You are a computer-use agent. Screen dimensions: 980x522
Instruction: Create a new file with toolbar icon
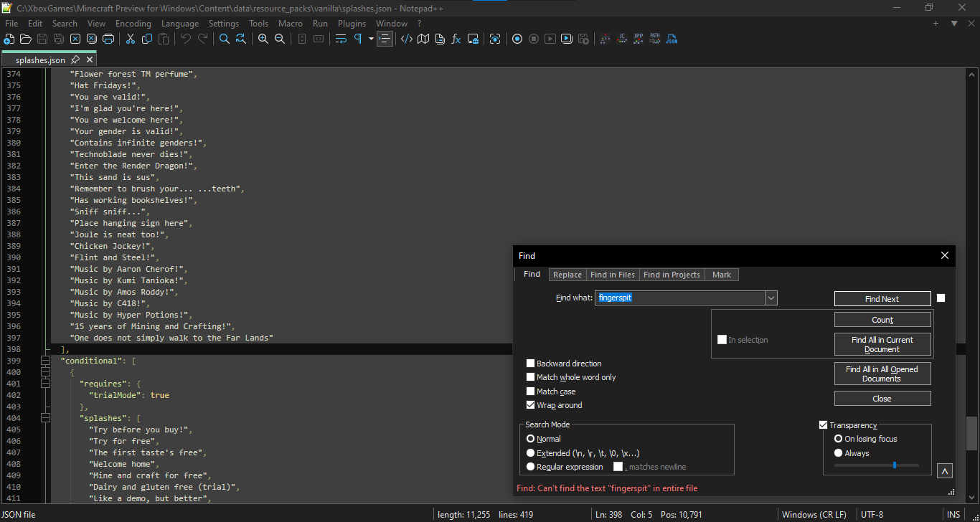(9, 39)
